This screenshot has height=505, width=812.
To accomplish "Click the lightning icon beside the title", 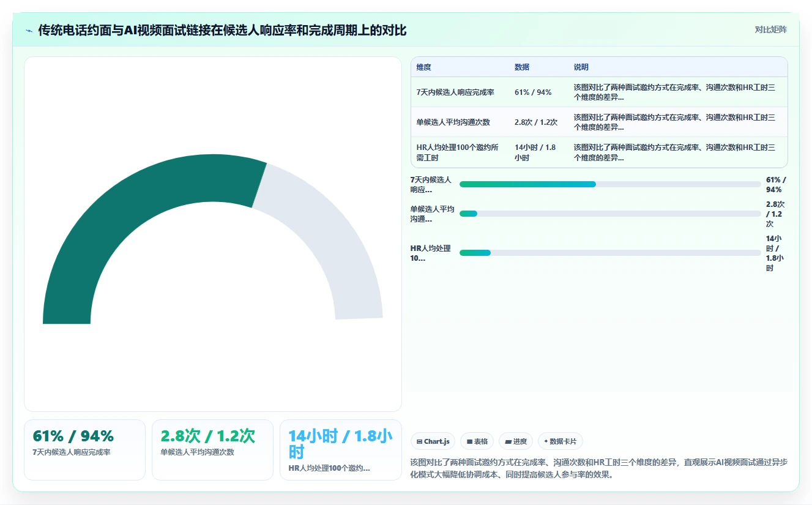I will pyautogui.click(x=29, y=30).
